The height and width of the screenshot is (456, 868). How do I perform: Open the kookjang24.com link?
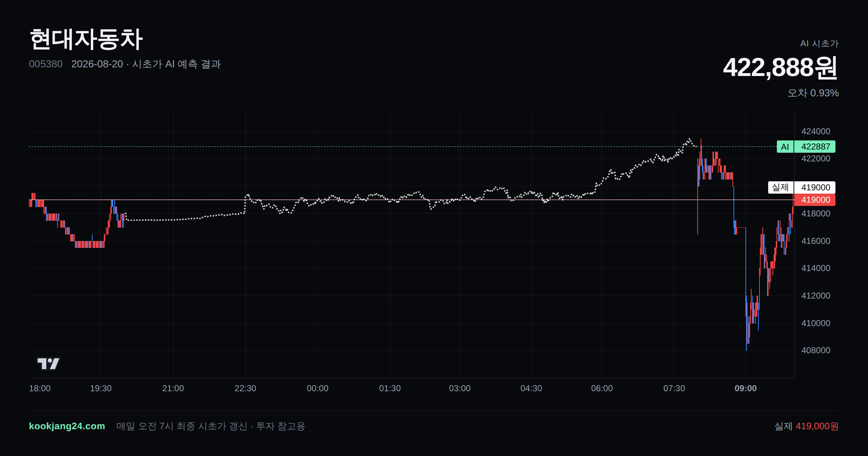click(67, 426)
